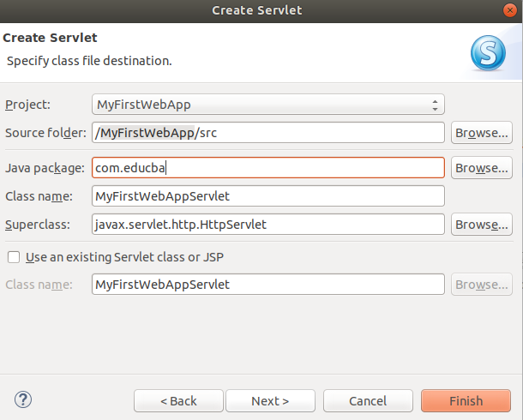
Task: Click the help question mark icon
Action: click(23, 399)
